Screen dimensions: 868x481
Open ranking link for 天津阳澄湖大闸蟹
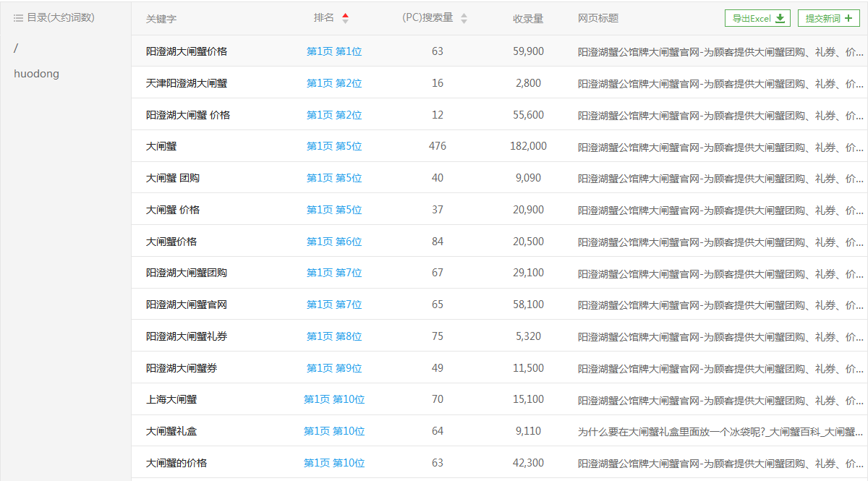[x=333, y=83]
